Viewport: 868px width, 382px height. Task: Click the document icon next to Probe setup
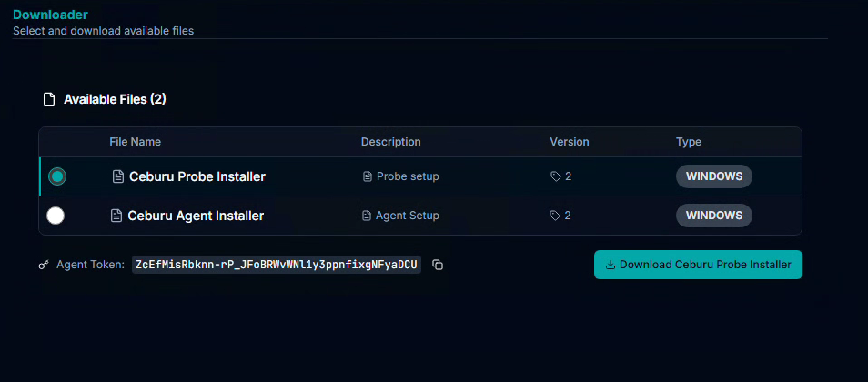pyautogui.click(x=367, y=176)
